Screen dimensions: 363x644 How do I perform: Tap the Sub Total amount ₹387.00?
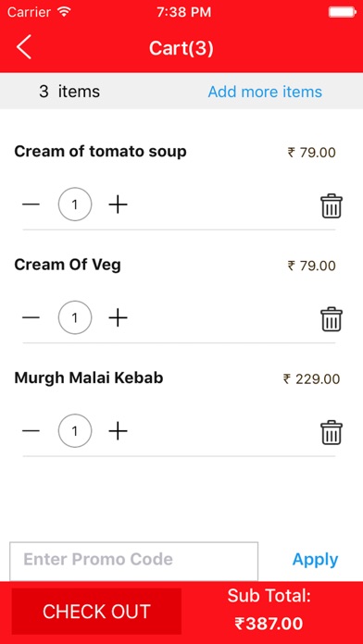pyautogui.click(x=269, y=624)
